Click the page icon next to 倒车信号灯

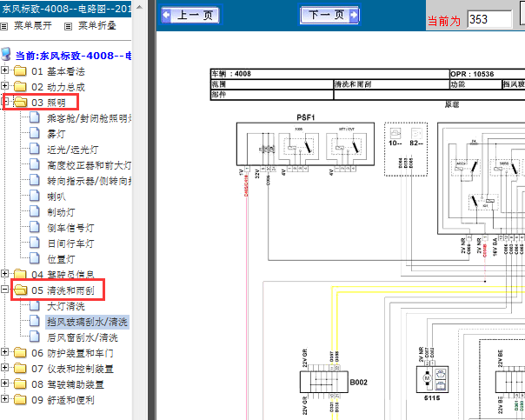(x=35, y=227)
